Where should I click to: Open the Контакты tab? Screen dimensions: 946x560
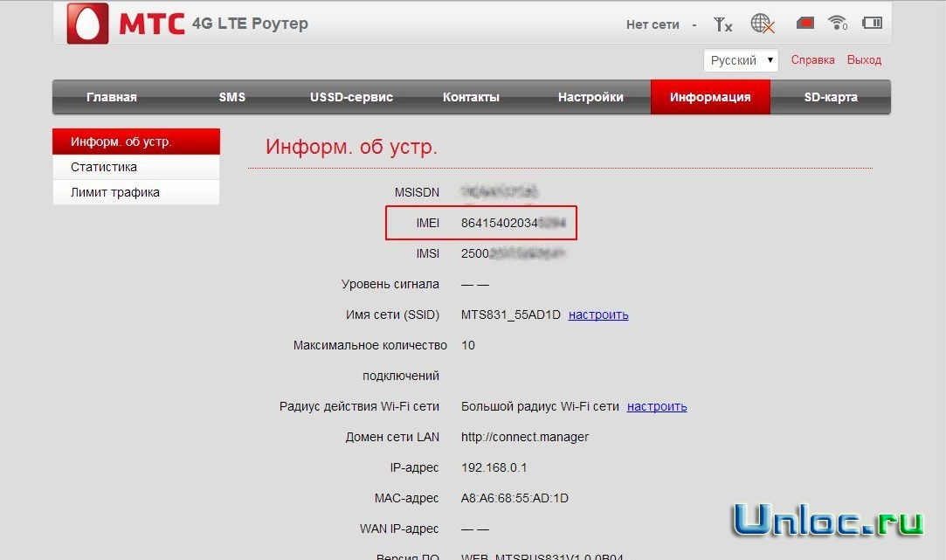pos(471,97)
